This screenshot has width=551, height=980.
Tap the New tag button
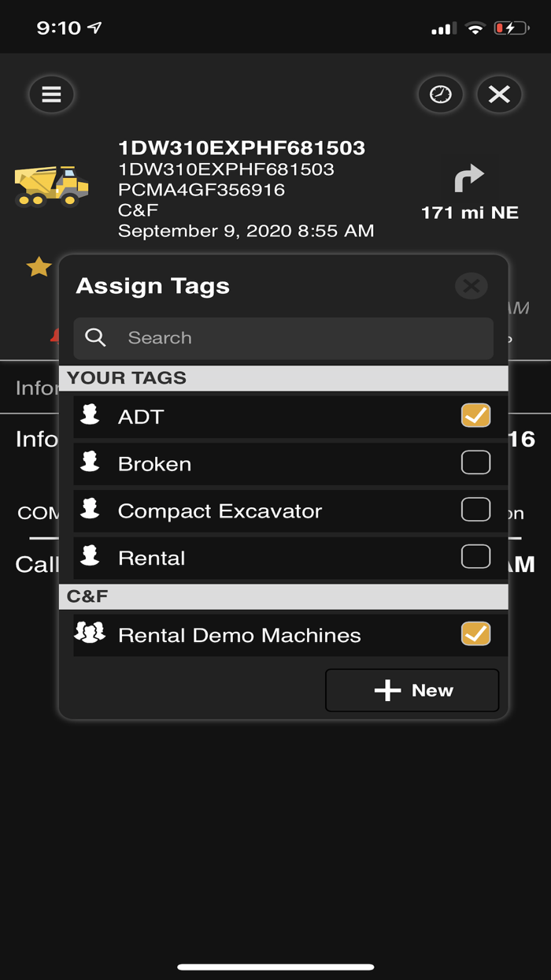(412, 690)
